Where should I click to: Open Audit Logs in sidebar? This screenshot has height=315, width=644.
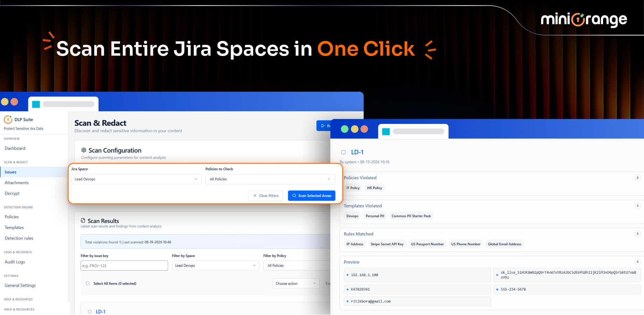click(15, 262)
